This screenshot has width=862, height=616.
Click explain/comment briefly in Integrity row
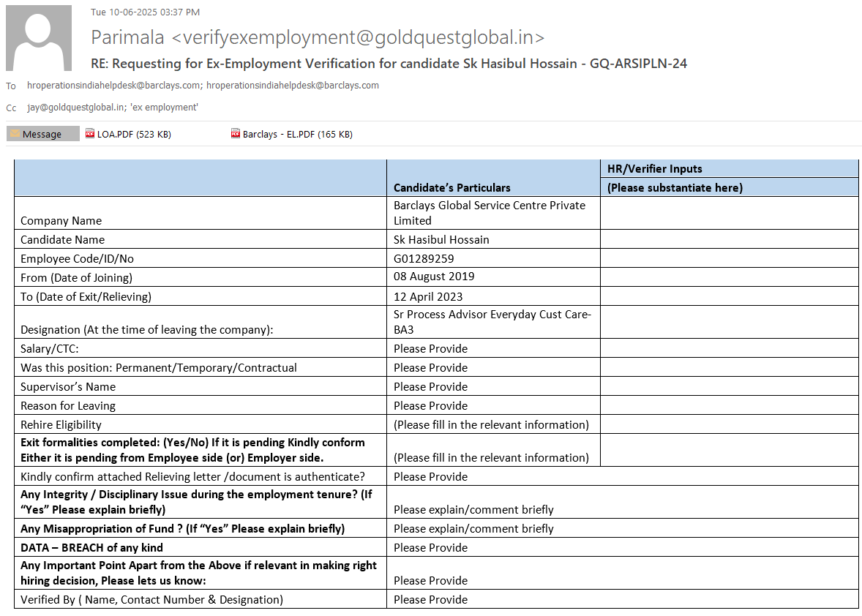coord(473,510)
